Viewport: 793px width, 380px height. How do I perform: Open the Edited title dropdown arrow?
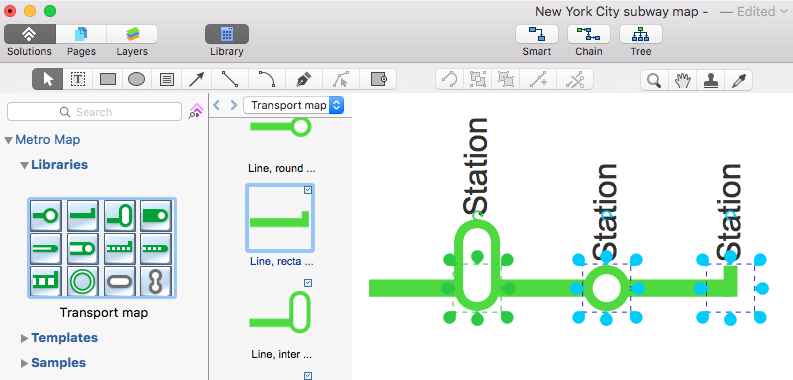pyautogui.click(x=783, y=12)
